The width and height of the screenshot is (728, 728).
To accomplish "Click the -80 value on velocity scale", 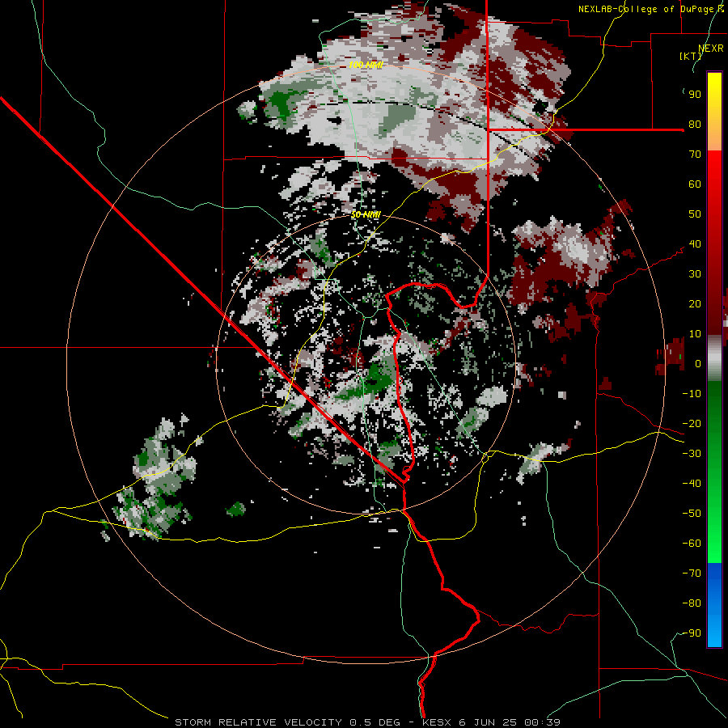I will pos(692,603).
